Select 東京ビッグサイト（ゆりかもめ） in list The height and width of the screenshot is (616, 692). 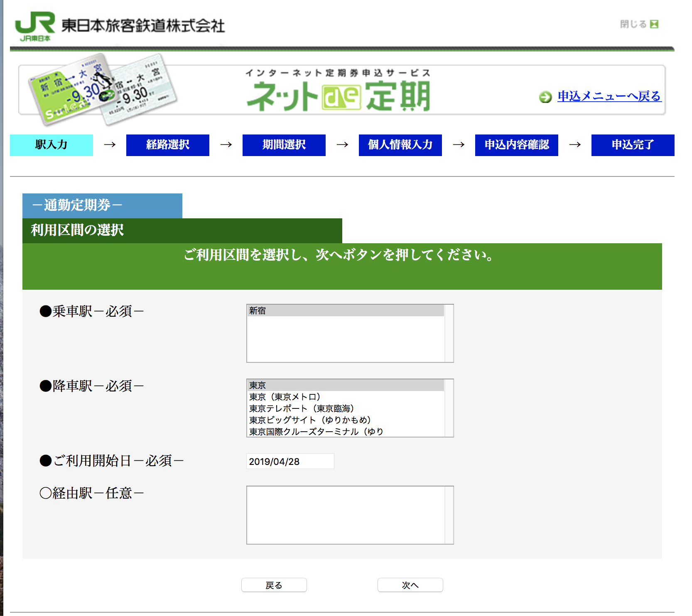(346, 420)
